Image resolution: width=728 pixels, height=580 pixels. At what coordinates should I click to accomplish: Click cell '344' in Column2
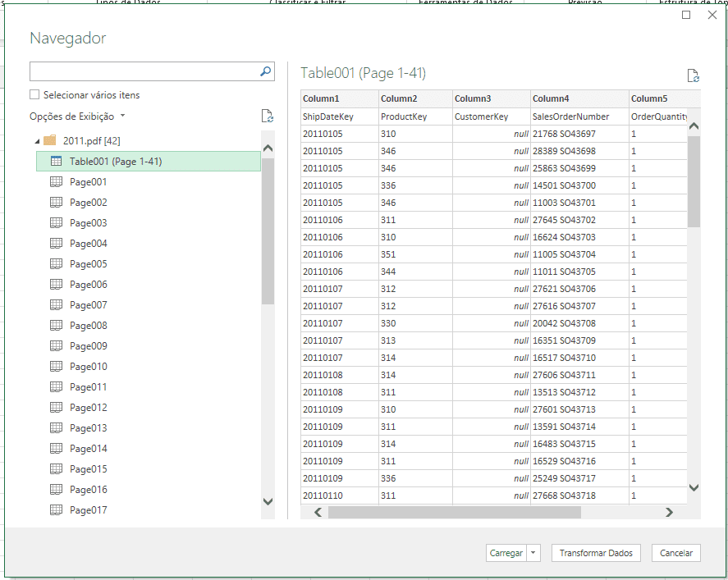point(415,272)
